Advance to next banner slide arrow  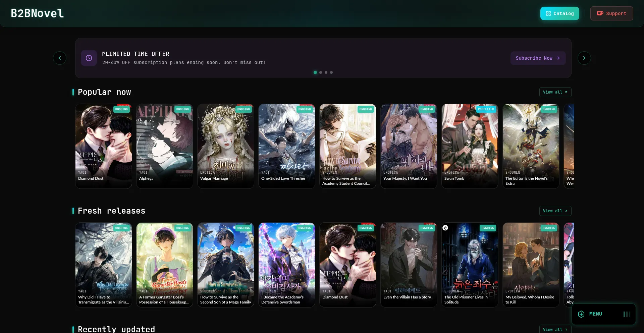[584, 58]
